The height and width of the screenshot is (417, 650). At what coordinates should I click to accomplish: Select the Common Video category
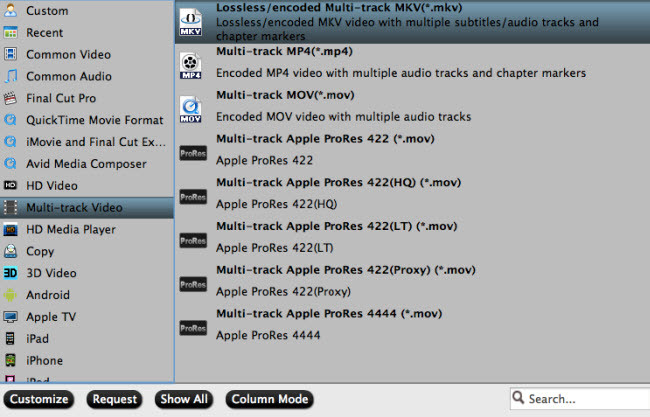tap(87, 54)
